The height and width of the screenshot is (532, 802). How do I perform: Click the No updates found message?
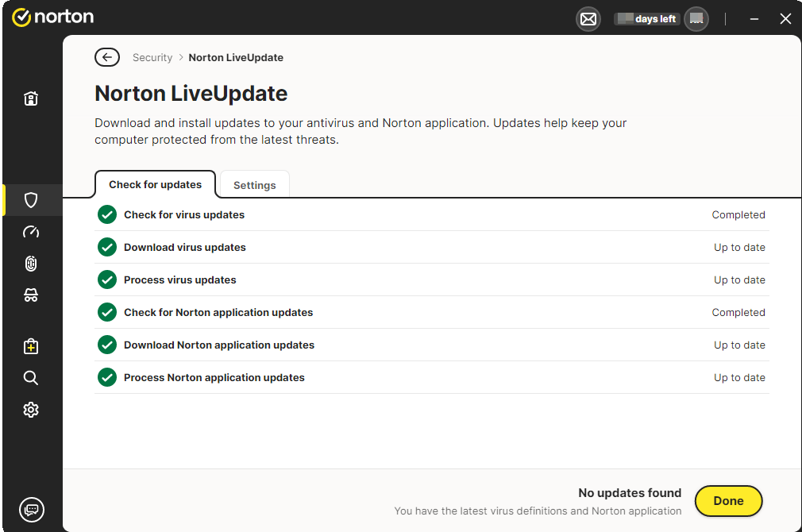[x=630, y=492]
